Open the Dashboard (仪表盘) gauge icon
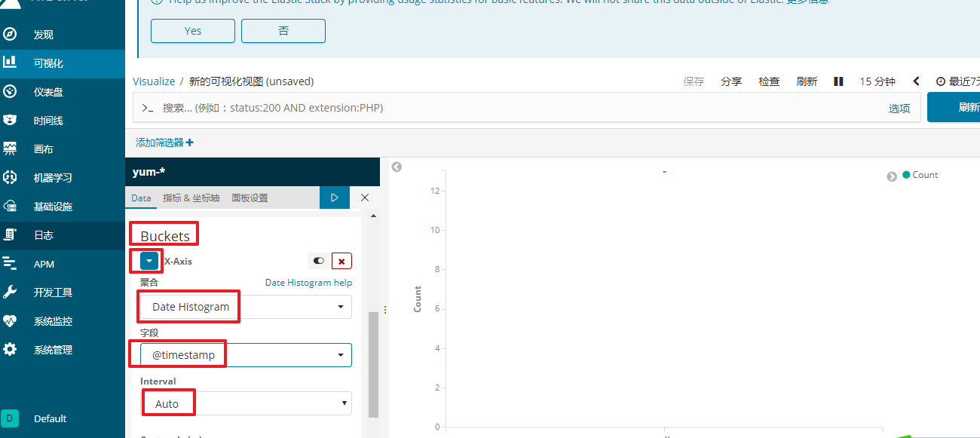The image size is (980, 438). (x=10, y=91)
